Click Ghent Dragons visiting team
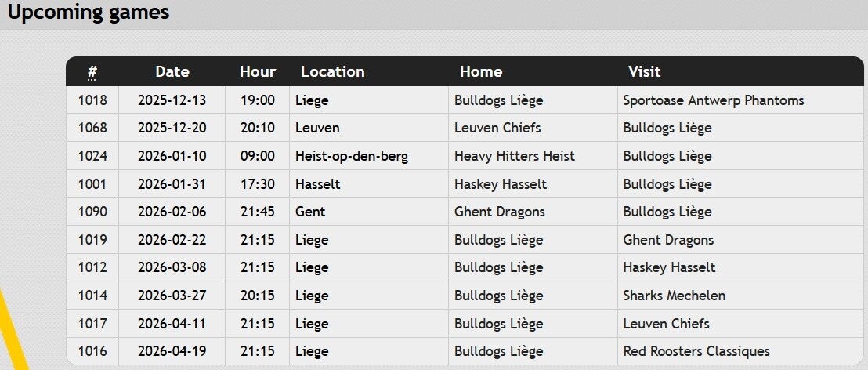 [668, 240]
